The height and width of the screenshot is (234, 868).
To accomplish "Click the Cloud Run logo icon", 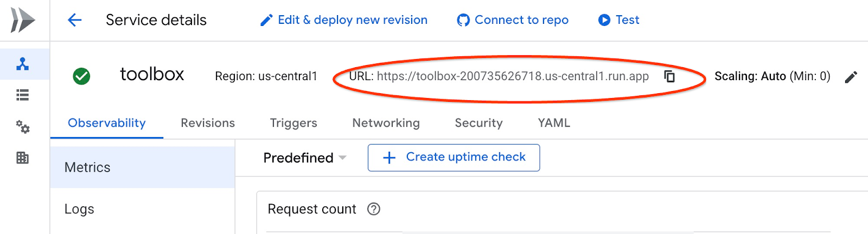I will click(x=23, y=21).
